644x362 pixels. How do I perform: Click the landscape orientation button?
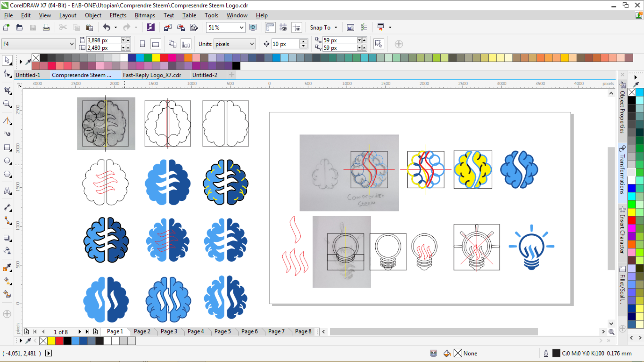pyautogui.click(x=155, y=44)
